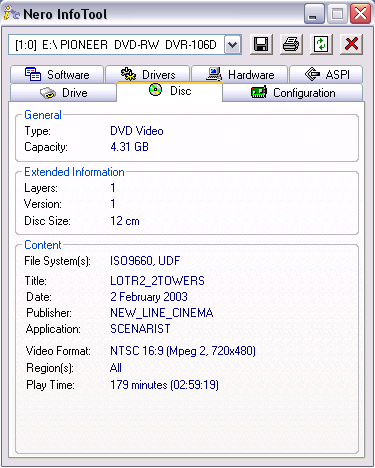Click the 'Extended Information' group heading
The width and height of the screenshot is (375, 468).
click(74, 172)
